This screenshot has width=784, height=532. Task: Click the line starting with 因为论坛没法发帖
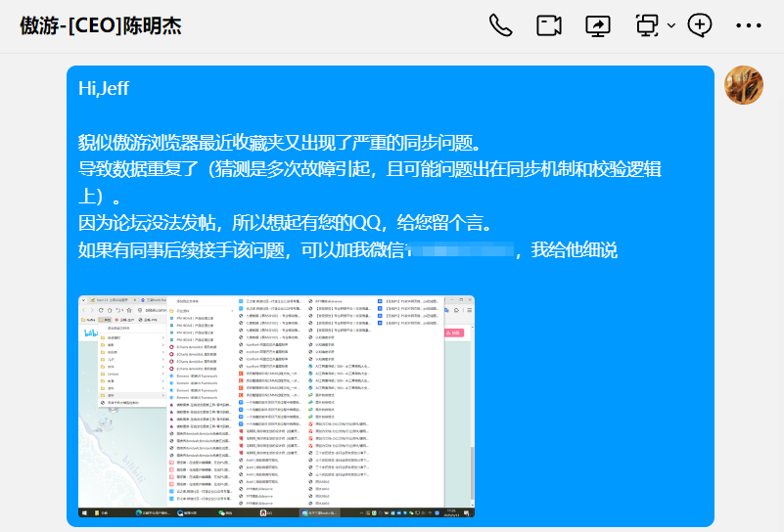click(286, 222)
